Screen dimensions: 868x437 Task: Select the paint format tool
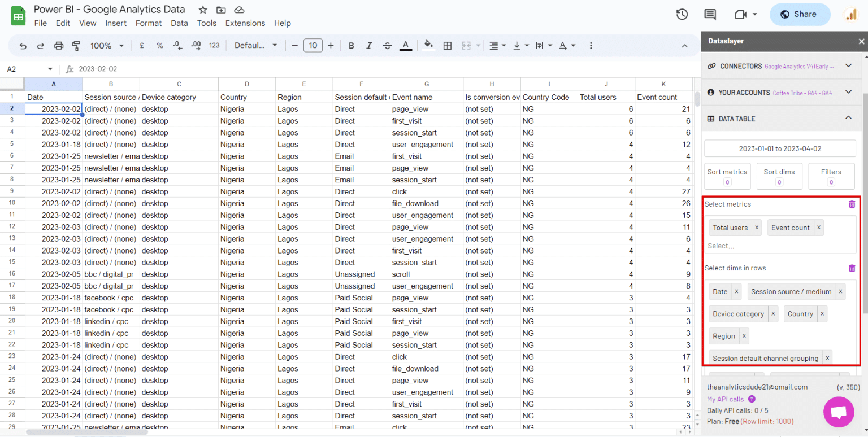pos(77,45)
